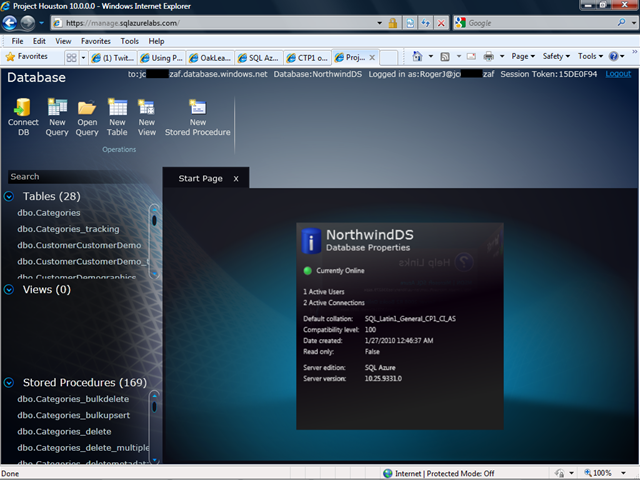The image size is (640, 480).
Task: Select the dbo.Categories table
Action: tap(49, 213)
